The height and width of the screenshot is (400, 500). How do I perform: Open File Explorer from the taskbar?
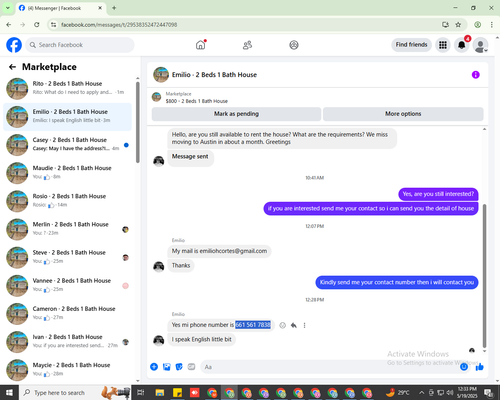point(160,393)
